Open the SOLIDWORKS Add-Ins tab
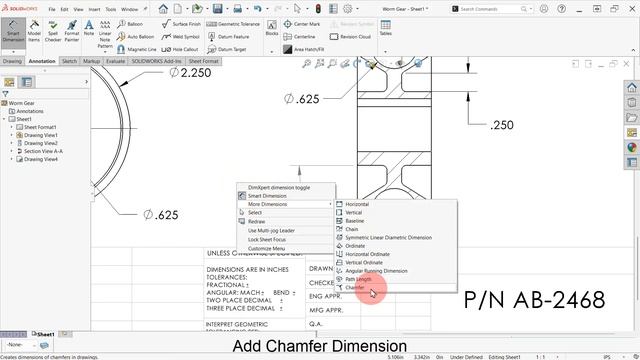 (156, 61)
